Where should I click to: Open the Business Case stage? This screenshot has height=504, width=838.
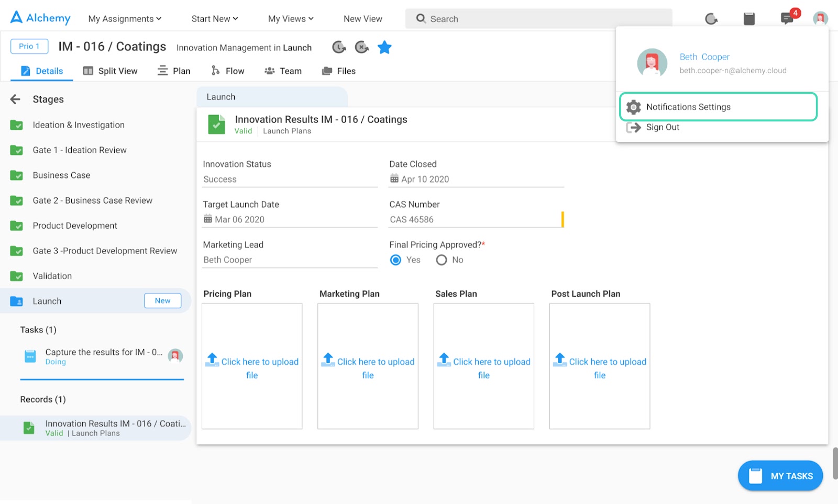pos(61,175)
